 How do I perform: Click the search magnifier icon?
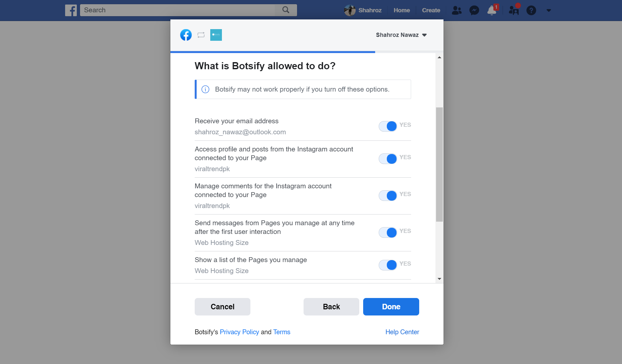(286, 10)
